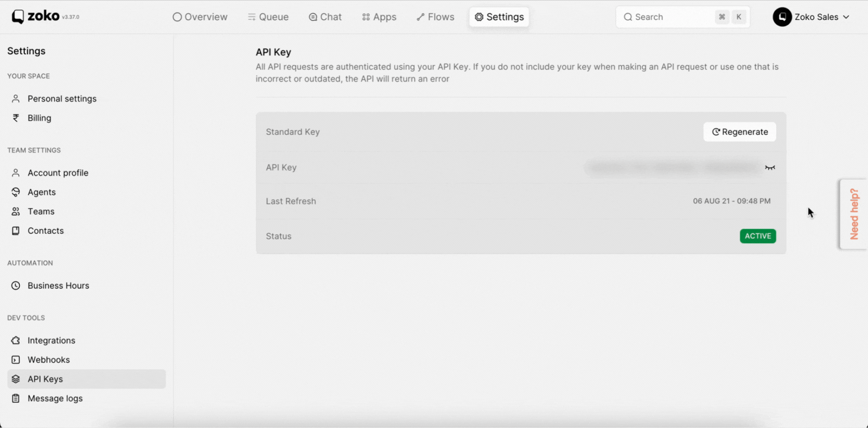
Task: Click the Last Refresh row label
Action: [291, 201]
